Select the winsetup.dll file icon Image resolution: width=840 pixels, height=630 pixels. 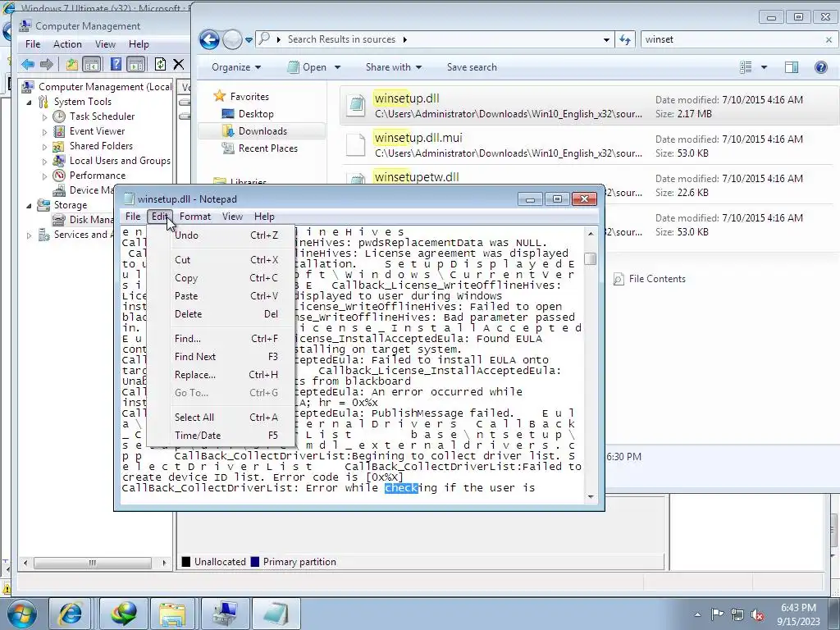point(356,104)
